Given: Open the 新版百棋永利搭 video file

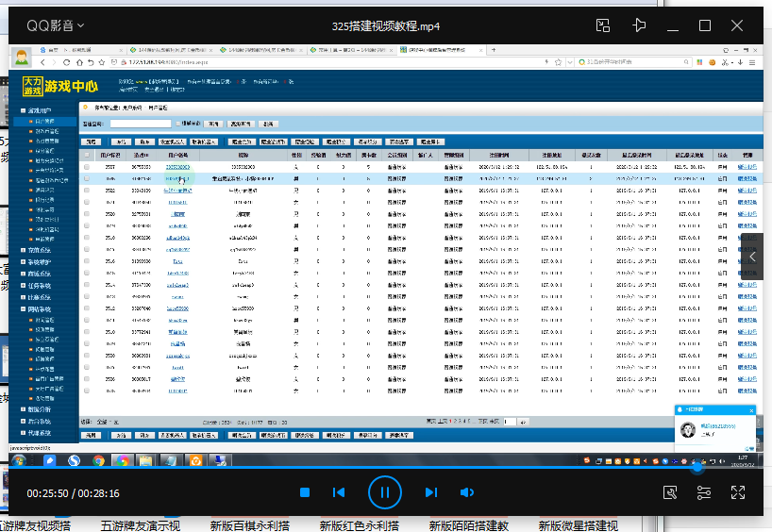Looking at the screenshot, I should (x=249, y=525).
